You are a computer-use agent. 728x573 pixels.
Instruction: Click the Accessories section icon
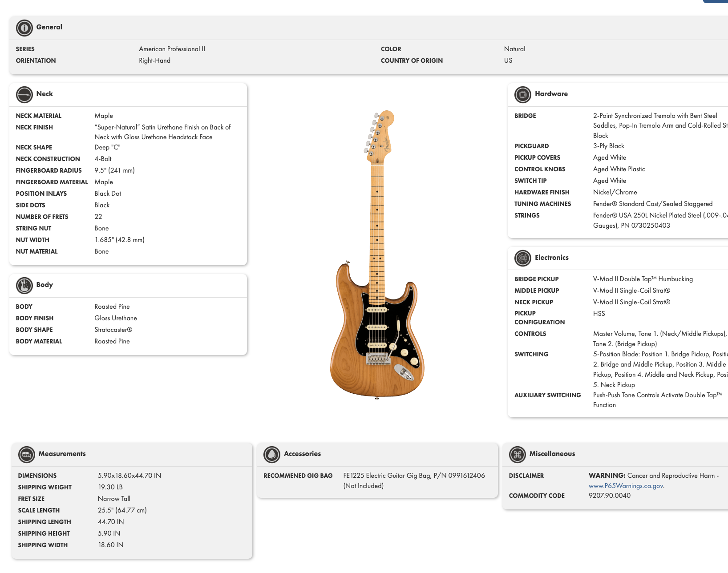point(272,454)
